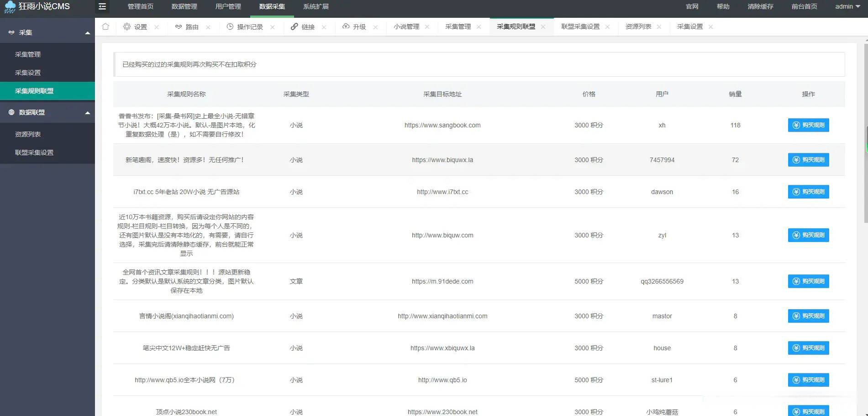Click the gear icon on the 设置 tab

click(x=127, y=26)
